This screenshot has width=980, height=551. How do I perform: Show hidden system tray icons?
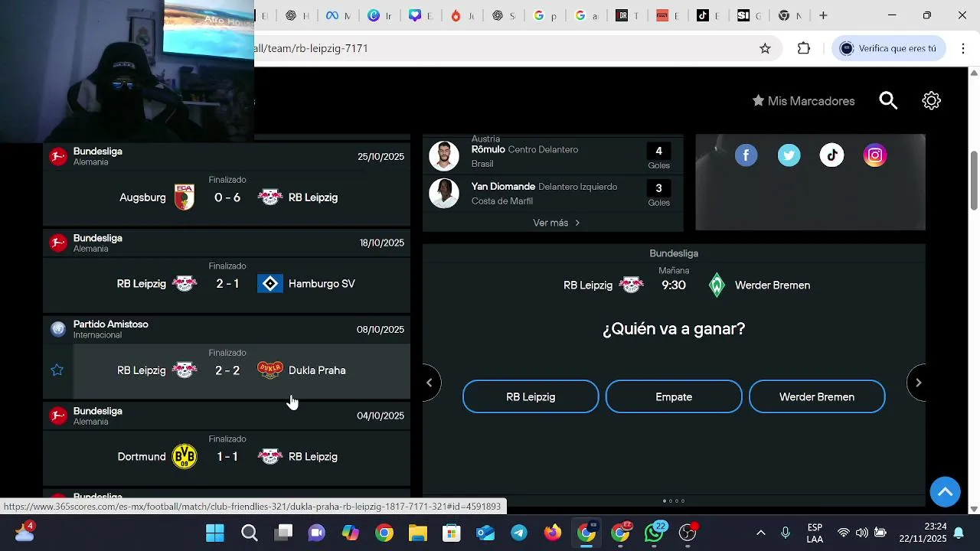(760, 533)
